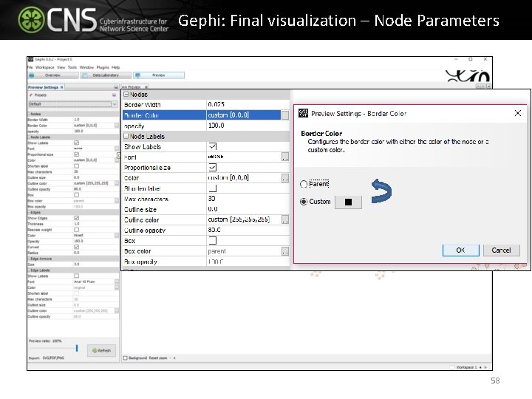Click the globe icon on Overview tab

pos(32,75)
